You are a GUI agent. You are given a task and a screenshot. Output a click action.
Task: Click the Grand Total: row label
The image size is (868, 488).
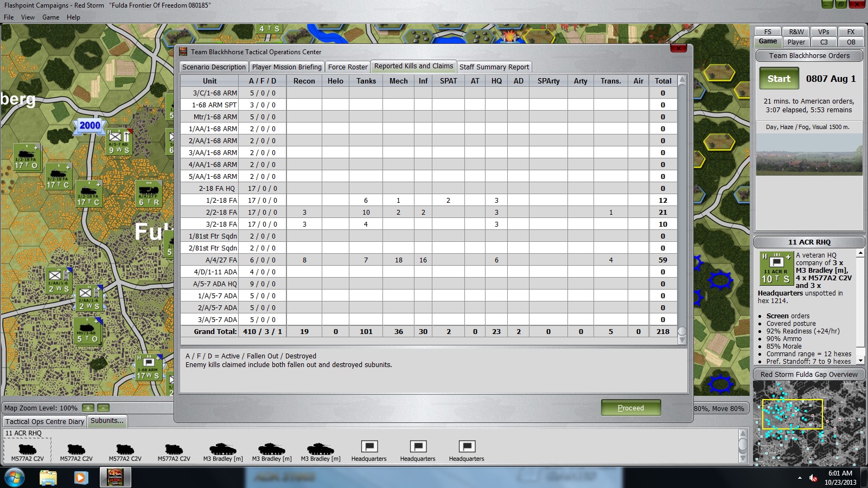tap(215, 331)
